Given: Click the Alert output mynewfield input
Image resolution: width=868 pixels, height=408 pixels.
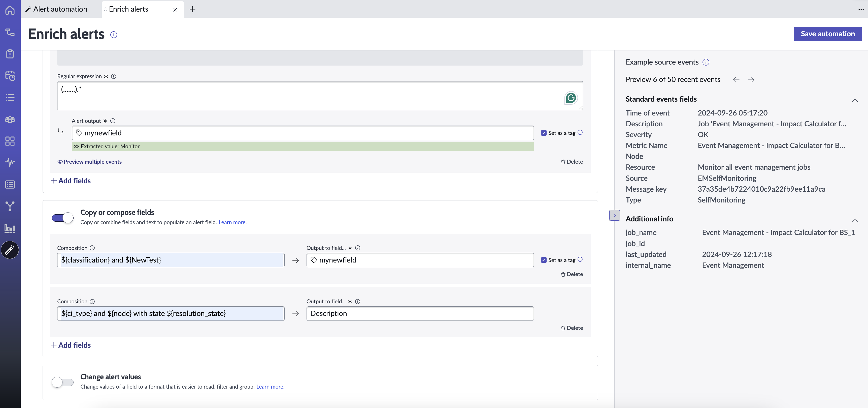Looking at the screenshot, I should click(303, 133).
